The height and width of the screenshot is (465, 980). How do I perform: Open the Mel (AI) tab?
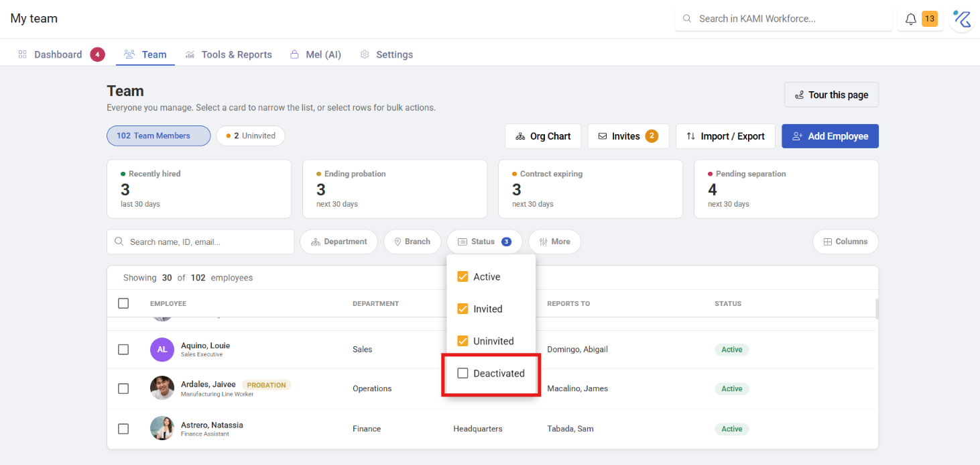[x=315, y=54]
